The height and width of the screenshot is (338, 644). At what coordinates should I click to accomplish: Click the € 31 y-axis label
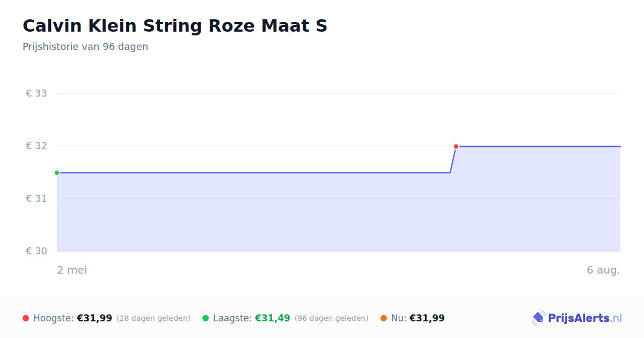click(36, 199)
